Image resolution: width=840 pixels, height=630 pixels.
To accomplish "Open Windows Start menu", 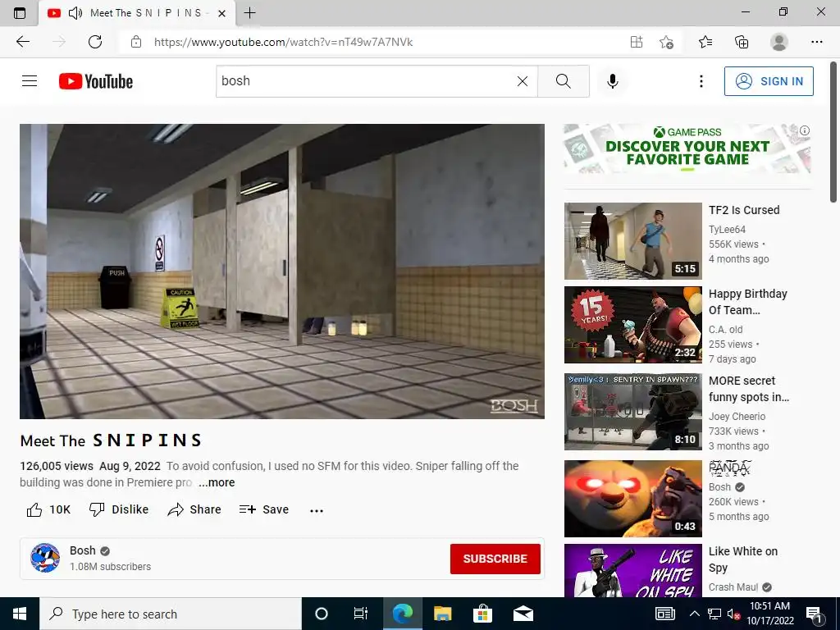I will pyautogui.click(x=20, y=614).
